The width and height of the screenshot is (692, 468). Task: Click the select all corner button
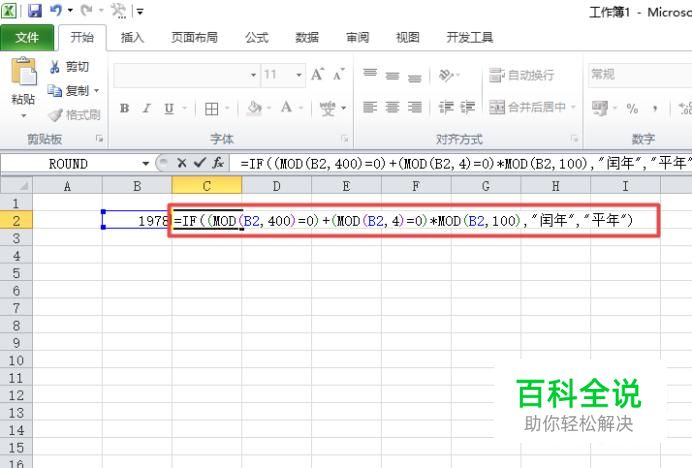pos(17,186)
